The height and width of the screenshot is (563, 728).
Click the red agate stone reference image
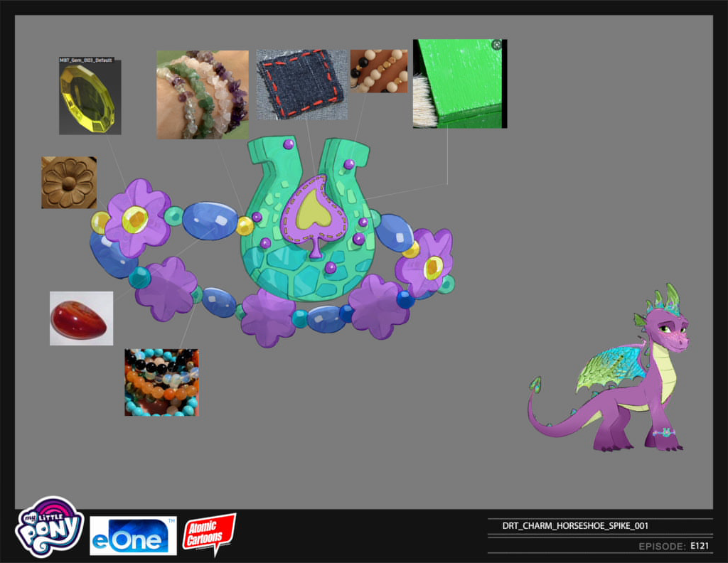point(81,318)
